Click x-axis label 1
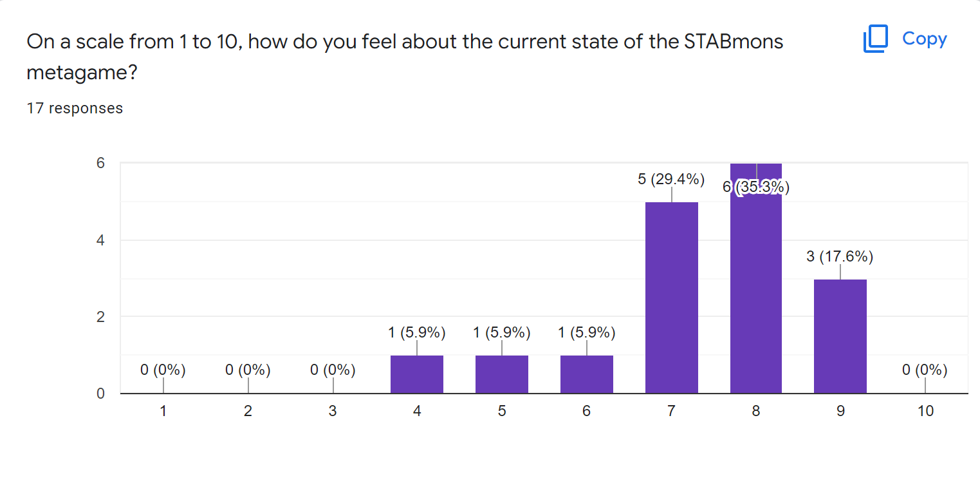This screenshot has width=980, height=485. coord(163,411)
